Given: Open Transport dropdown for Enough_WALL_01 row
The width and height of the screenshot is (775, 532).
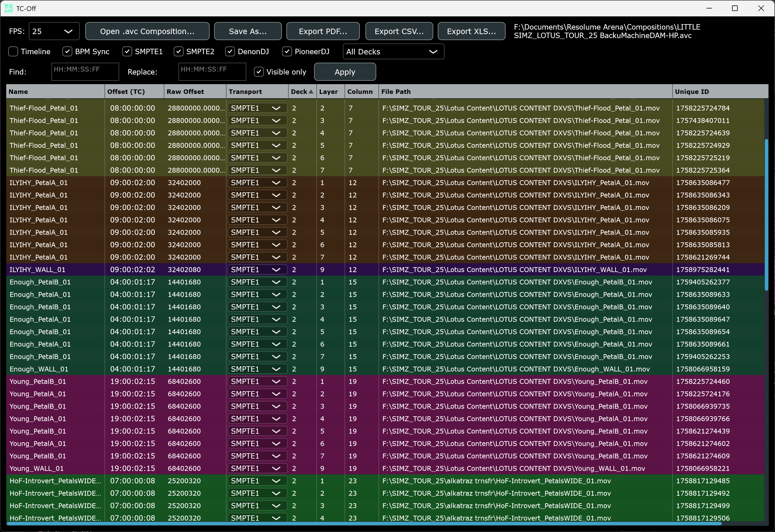Looking at the screenshot, I should 257,369.
